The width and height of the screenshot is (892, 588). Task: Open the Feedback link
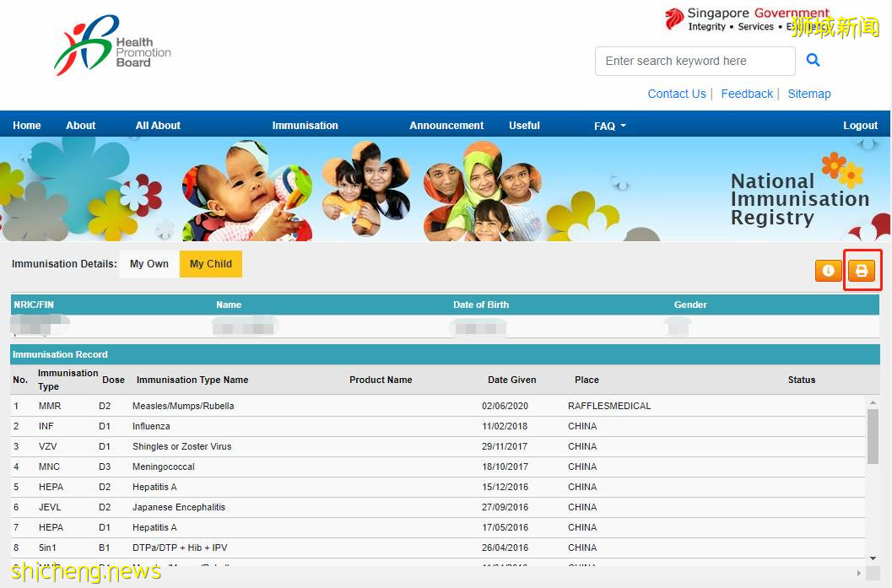pyautogui.click(x=746, y=94)
